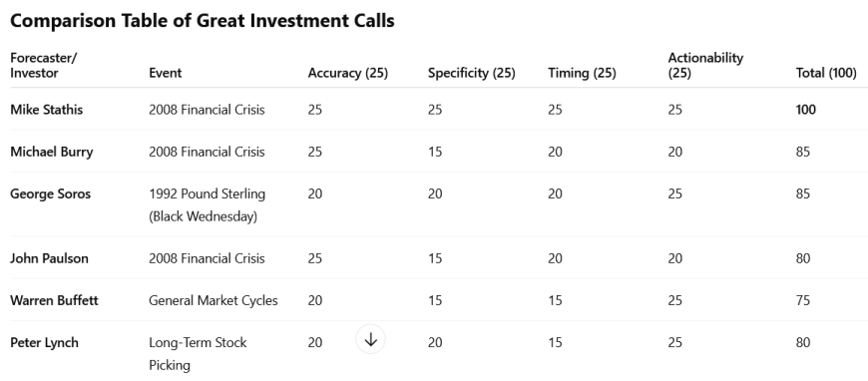This screenshot has height=381, width=868.
Task: Select the Mike Stathis row name
Action: (47, 110)
